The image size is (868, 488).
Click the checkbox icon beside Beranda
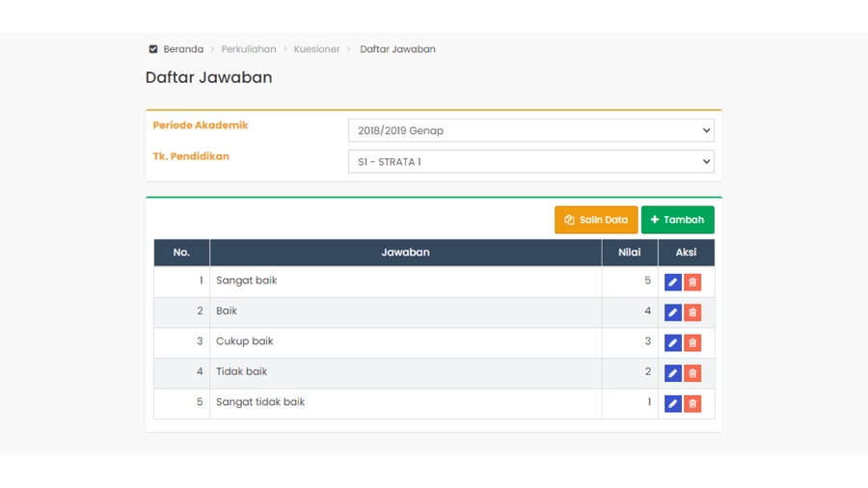coord(153,49)
